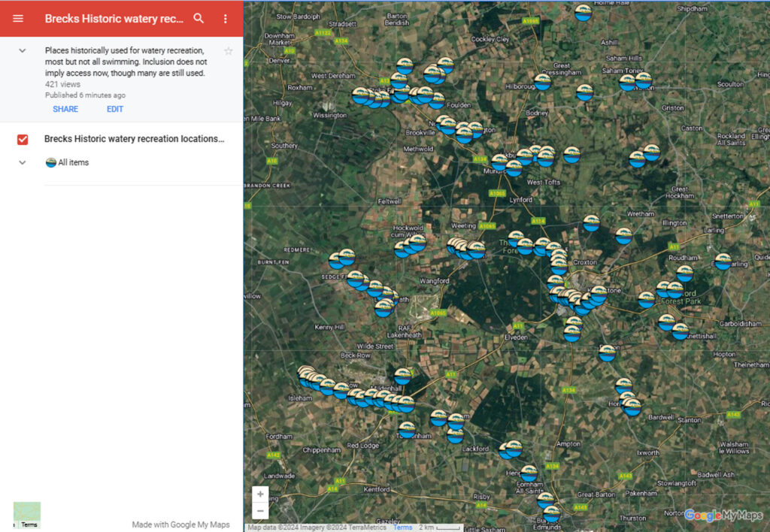Collapse the map description chevron

pos(23,50)
